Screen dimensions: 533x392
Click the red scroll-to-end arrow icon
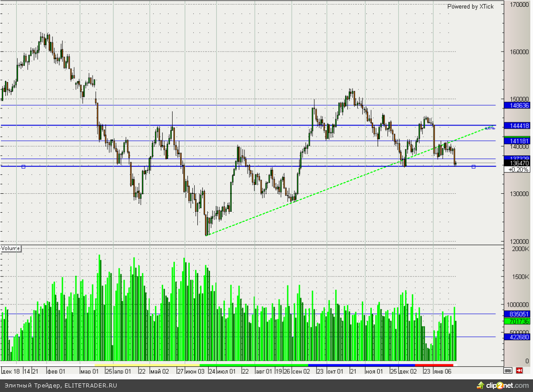pos(519,370)
